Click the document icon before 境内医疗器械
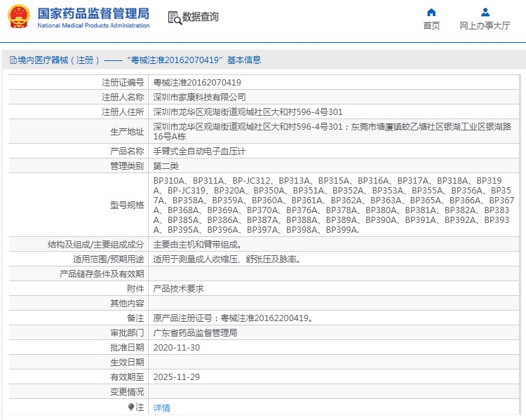 coord(13,60)
